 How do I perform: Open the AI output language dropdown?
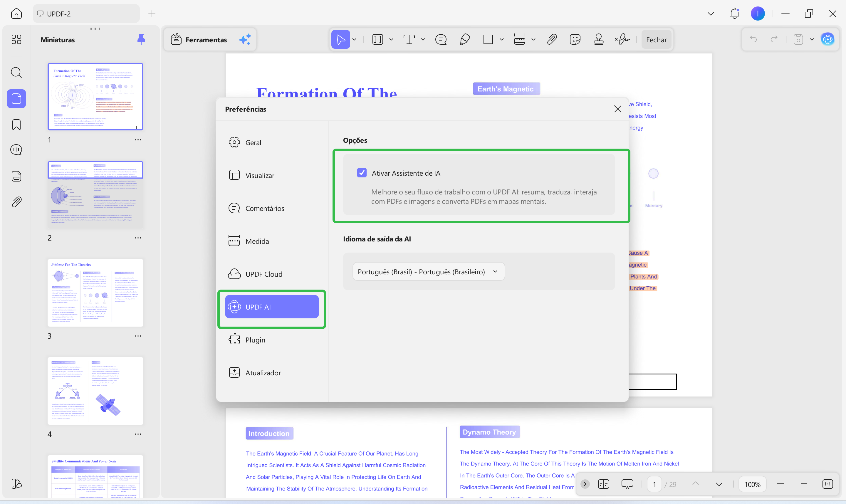click(429, 272)
